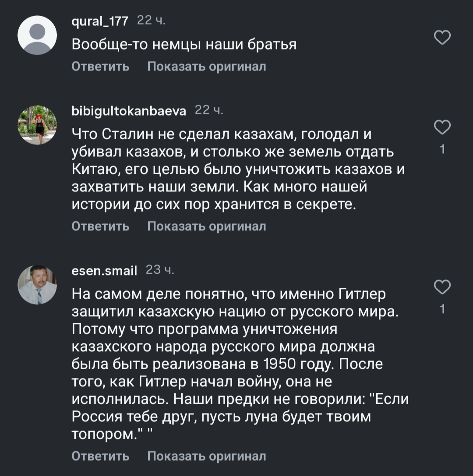Show original of esen.smail's comment
Screen dimensions: 473x476
point(206,456)
